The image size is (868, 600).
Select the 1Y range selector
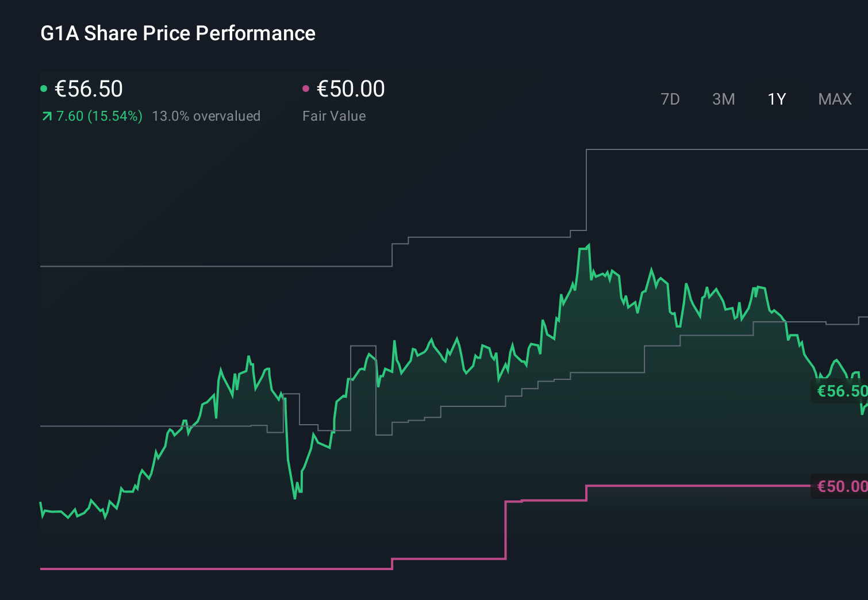click(x=776, y=99)
